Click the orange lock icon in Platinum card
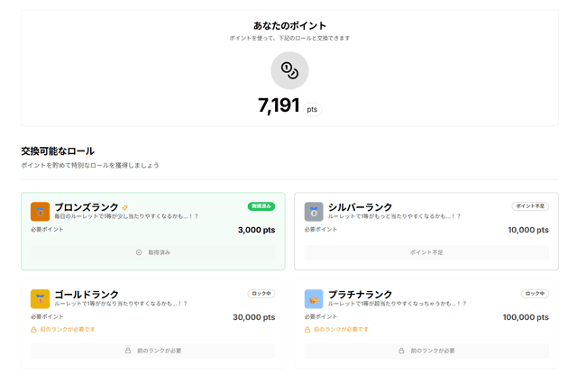This screenshot has width=577, height=392. pos(307,330)
